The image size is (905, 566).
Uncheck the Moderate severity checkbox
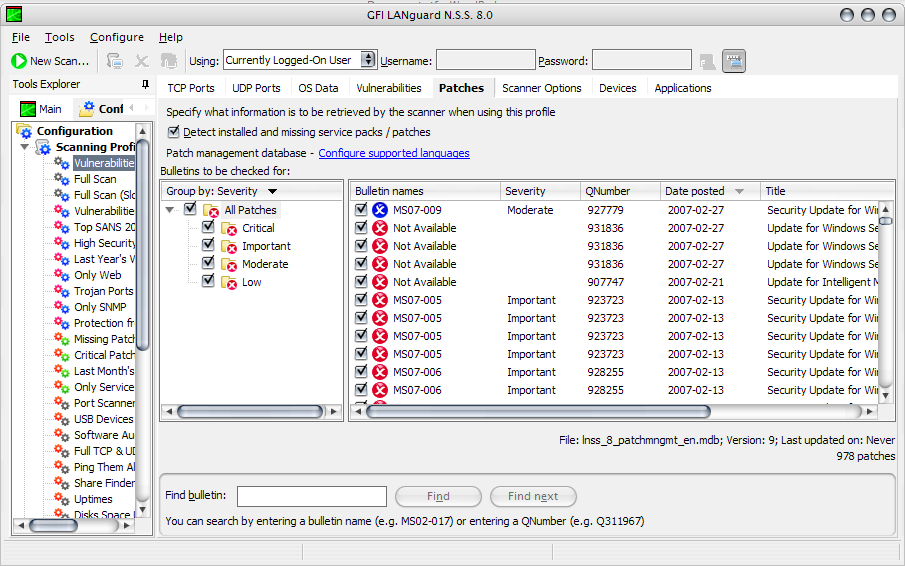pos(208,263)
